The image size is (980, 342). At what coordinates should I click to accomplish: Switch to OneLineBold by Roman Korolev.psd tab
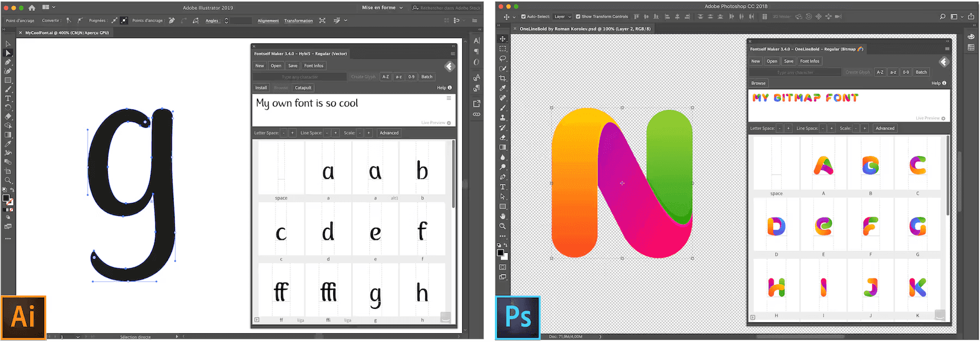click(585, 29)
